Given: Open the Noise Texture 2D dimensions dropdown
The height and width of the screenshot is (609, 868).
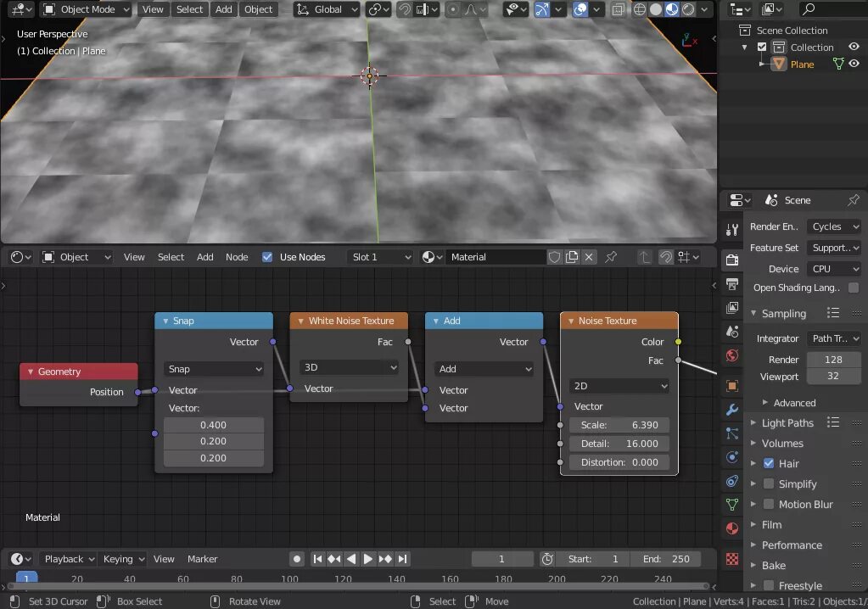Looking at the screenshot, I should [619, 386].
